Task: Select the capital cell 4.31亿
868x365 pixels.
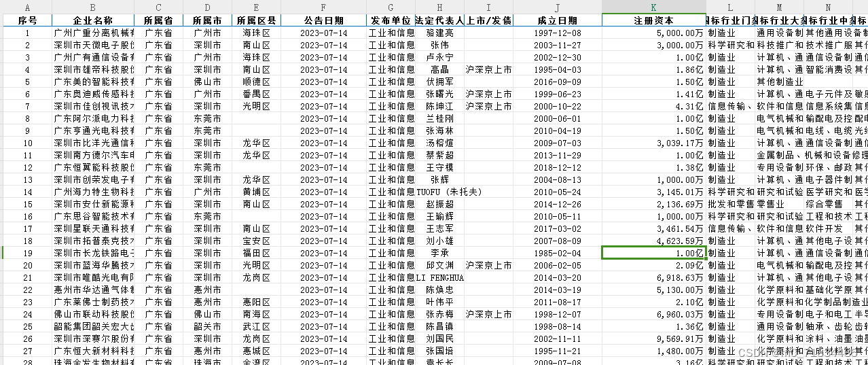Action: coord(653,106)
